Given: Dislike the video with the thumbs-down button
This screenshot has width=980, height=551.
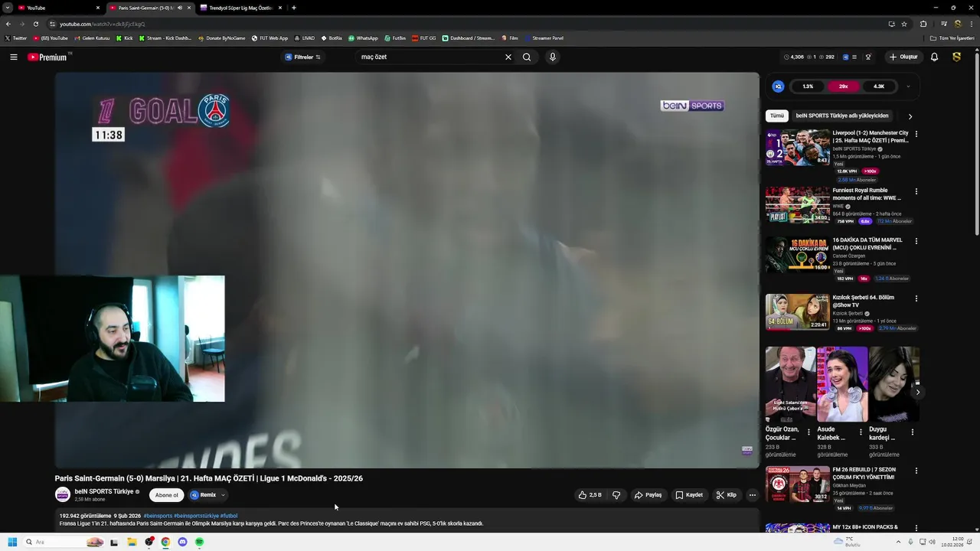Looking at the screenshot, I should [x=616, y=495].
